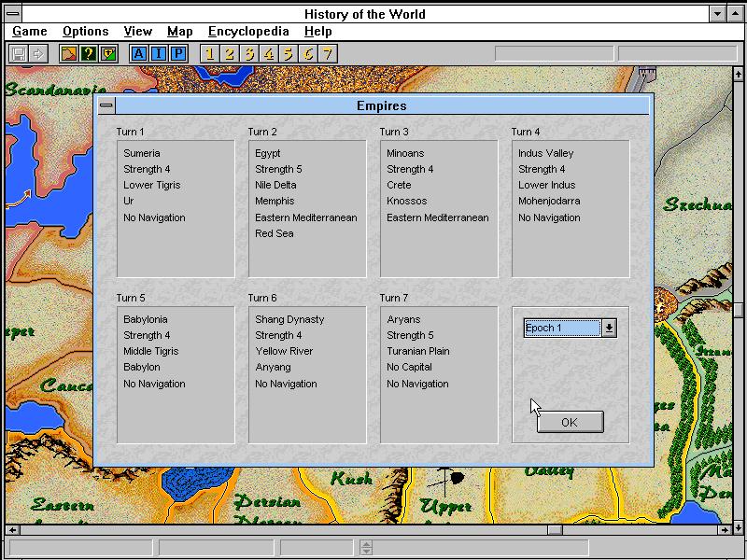This screenshot has height=560, width=747.
Task: Click the Babylon capital entry
Action: (142, 367)
